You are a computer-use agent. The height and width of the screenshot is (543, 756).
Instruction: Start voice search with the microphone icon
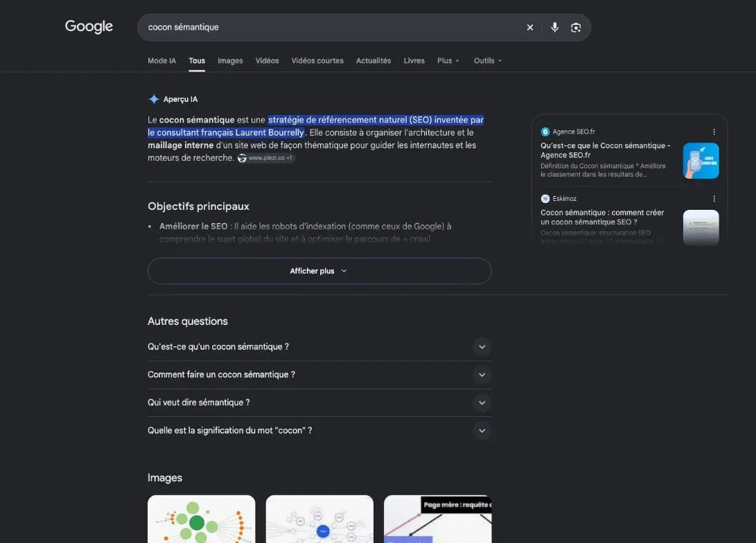click(x=555, y=28)
